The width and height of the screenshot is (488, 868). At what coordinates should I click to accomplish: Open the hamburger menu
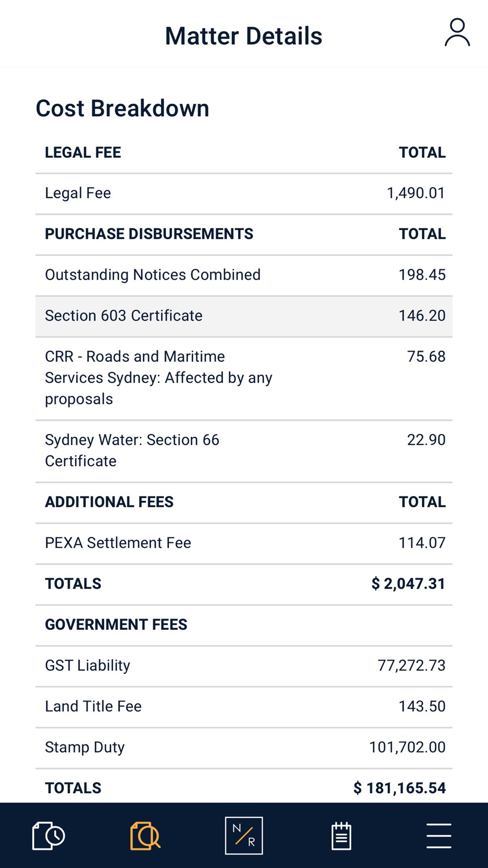pyautogui.click(x=439, y=836)
